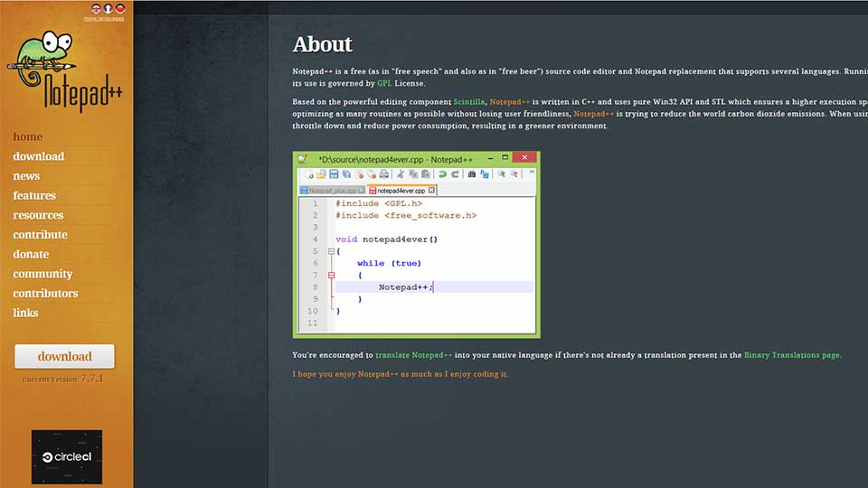
Task: Follow the Binary Translations page link
Action: click(792, 355)
